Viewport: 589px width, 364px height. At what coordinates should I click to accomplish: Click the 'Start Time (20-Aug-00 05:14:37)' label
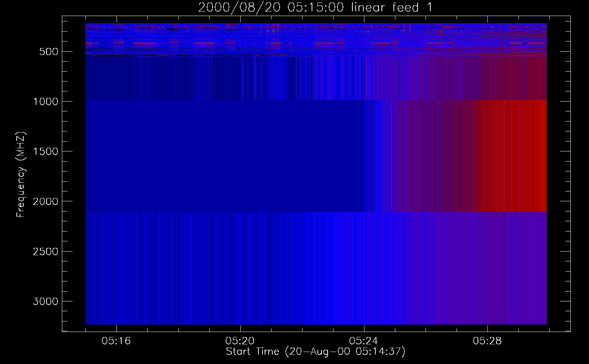point(316,352)
